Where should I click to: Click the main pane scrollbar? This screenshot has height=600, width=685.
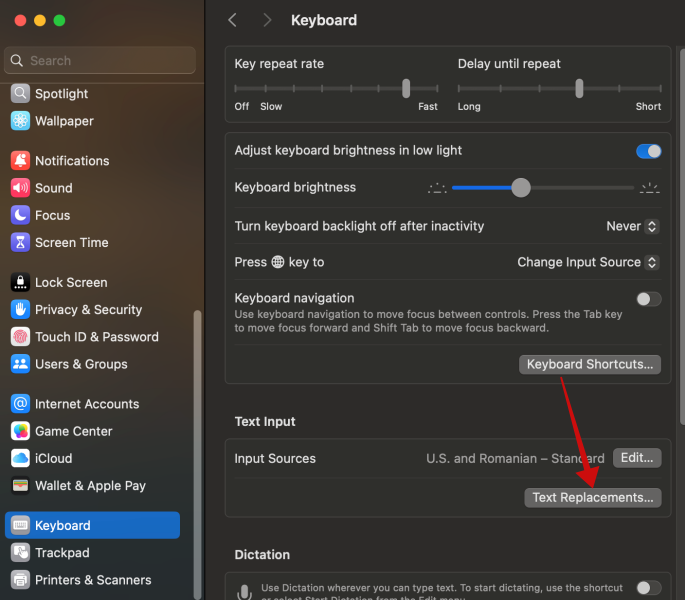click(682, 236)
